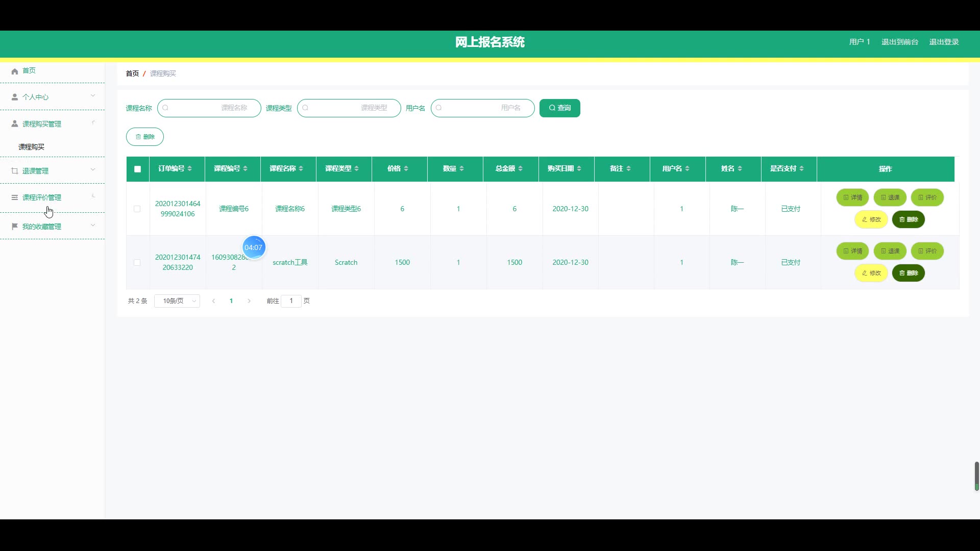
Task: Click 退课 button for the Scratch course
Action: tap(890, 251)
